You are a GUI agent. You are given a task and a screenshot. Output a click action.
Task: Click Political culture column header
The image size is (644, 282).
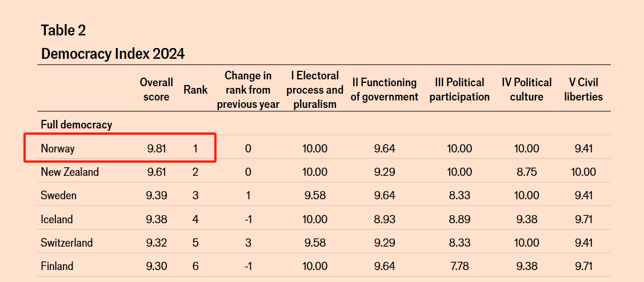(526, 90)
